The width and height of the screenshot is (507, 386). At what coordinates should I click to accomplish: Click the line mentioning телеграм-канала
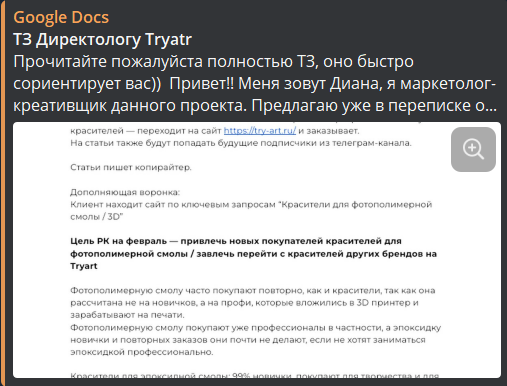click(241, 143)
